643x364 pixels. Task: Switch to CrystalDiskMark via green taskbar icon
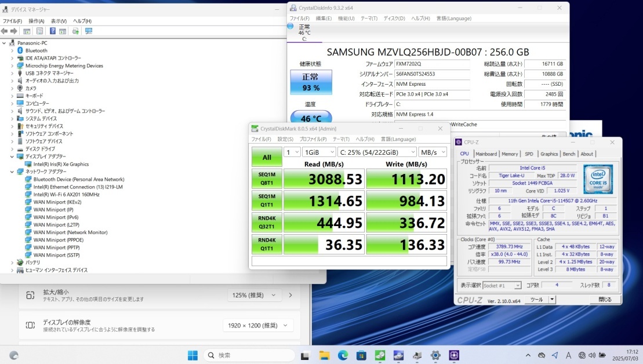[x=380, y=355]
